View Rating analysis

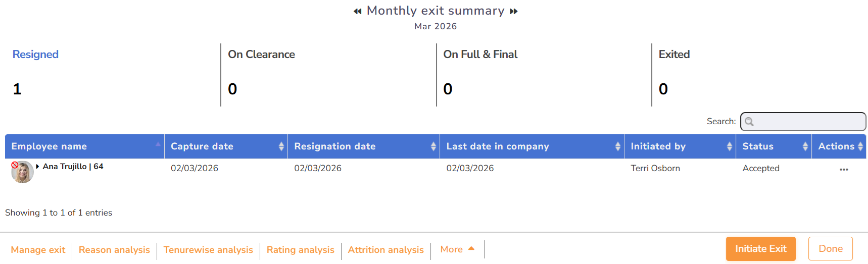click(x=300, y=250)
